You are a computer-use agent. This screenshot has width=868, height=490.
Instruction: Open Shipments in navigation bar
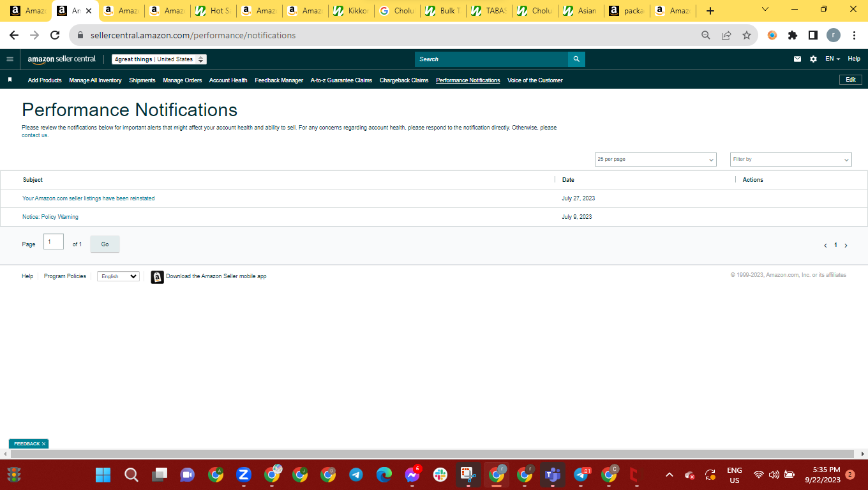coord(142,80)
